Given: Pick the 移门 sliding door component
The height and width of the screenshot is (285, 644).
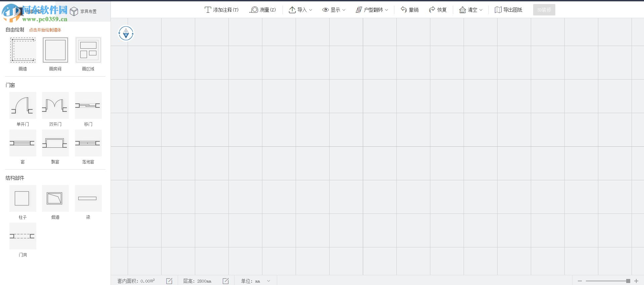Looking at the screenshot, I should pos(88,105).
